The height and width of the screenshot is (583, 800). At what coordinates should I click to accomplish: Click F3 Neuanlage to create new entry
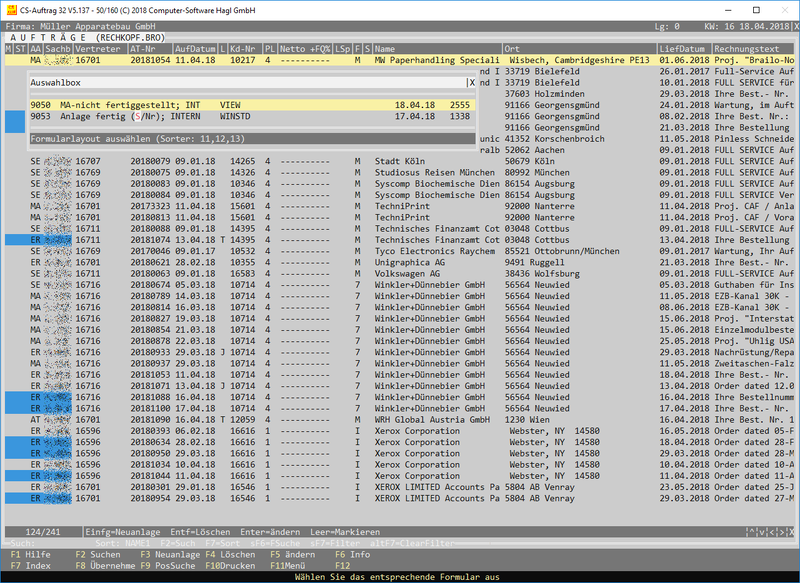(x=170, y=553)
